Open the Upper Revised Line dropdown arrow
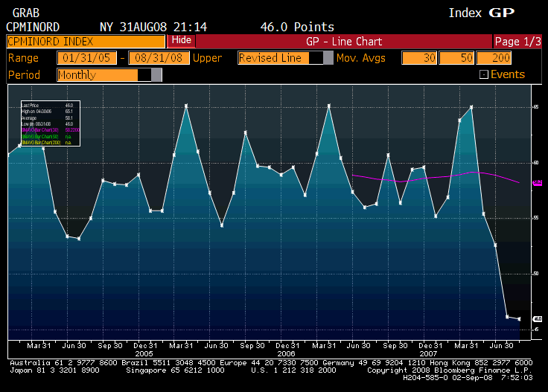The image size is (548, 392). pyautogui.click(x=328, y=58)
